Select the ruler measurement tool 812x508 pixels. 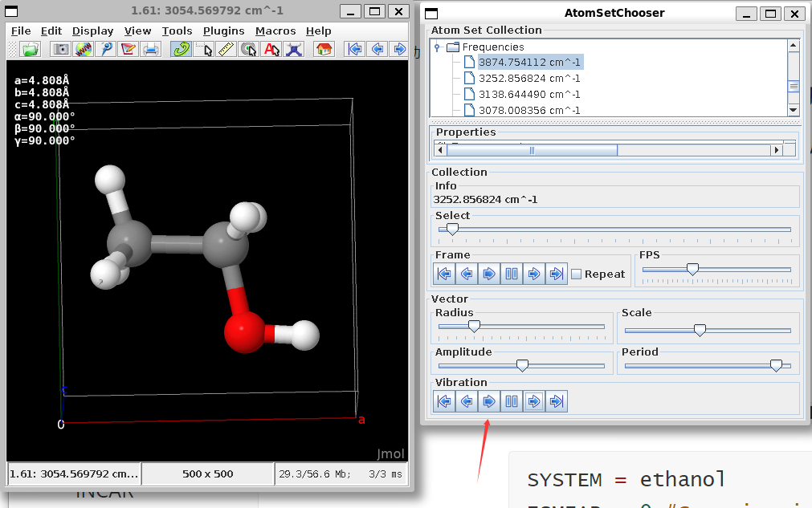pos(226,49)
